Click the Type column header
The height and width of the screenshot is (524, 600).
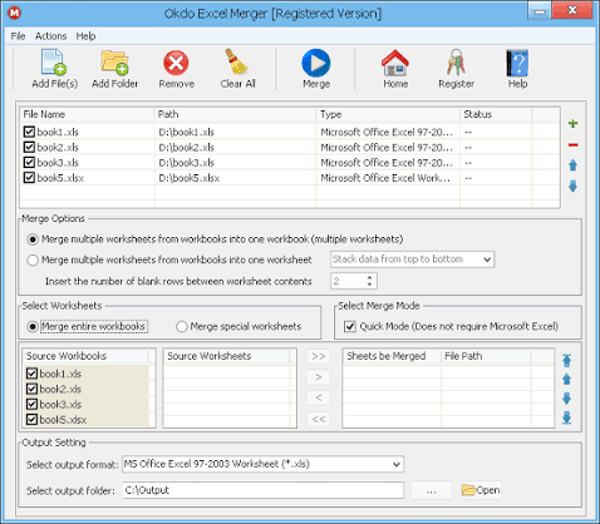(388, 114)
